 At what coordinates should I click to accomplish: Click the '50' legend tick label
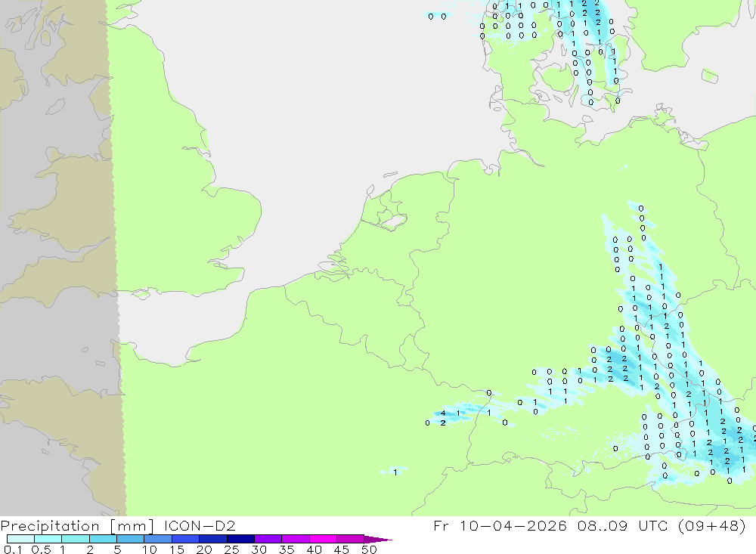(x=369, y=549)
